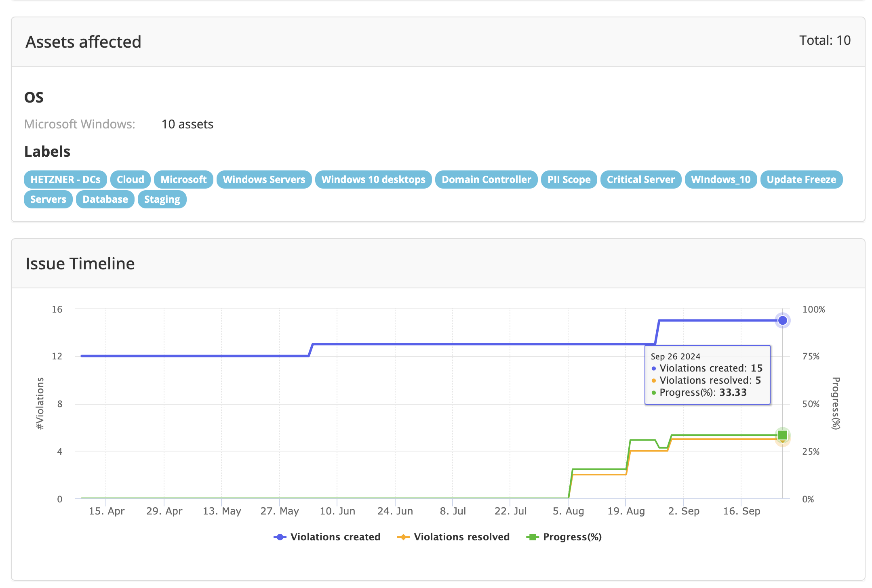Toggle Progress(%) series in chart legend
Image resolution: width=872 pixels, height=588 pixels.
(x=572, y=537)
